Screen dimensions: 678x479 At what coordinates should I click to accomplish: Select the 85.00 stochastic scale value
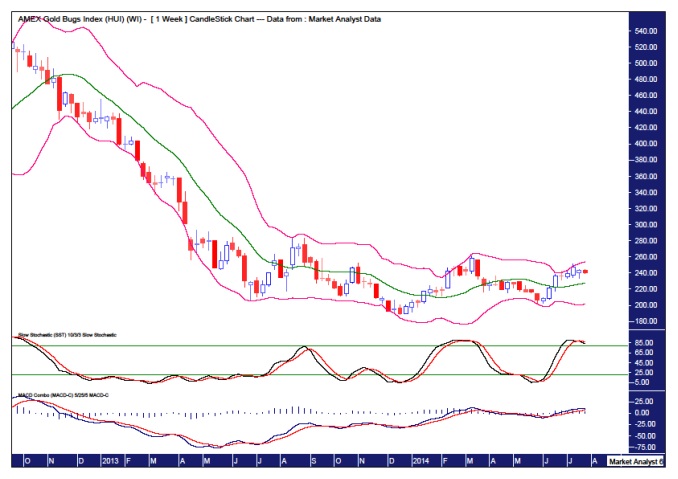[x=644, y=343]
